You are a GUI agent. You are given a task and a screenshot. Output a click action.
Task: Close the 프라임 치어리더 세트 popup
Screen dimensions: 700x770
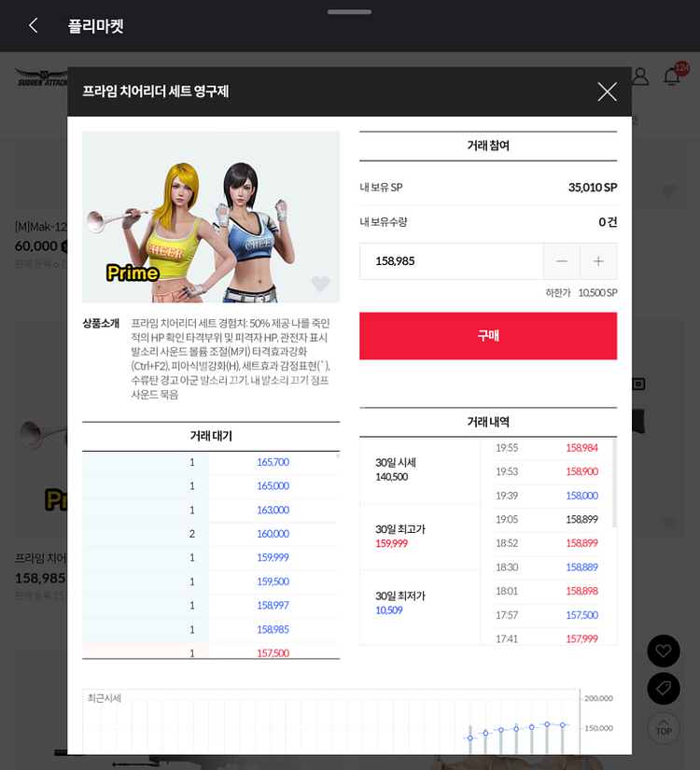[608, 91]
